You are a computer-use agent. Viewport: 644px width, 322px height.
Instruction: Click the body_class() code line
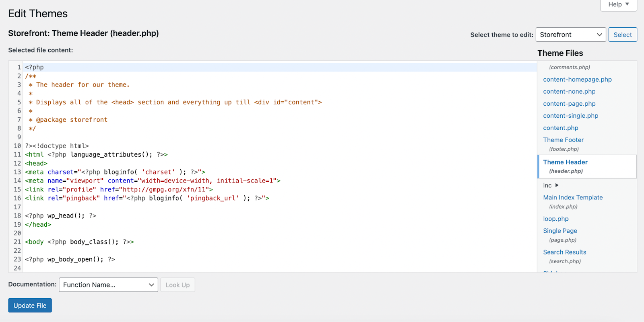coord(80,242)
